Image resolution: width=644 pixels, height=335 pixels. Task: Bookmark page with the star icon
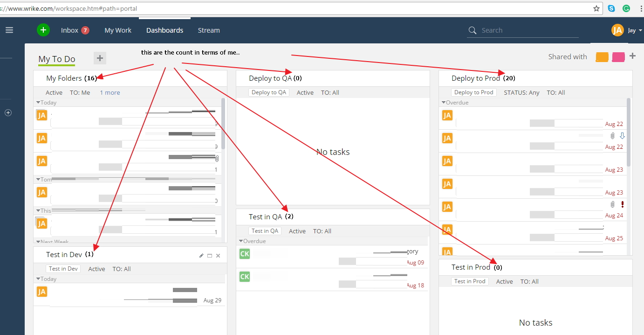596,8
